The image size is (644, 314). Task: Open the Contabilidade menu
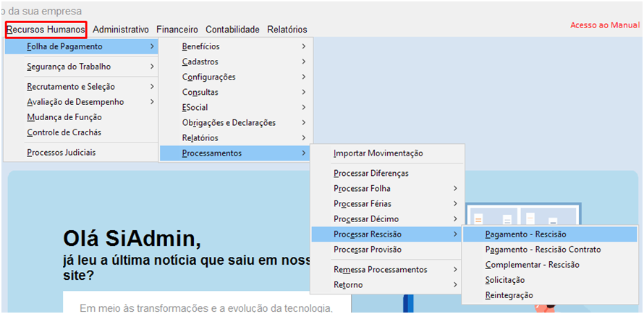[232, 30]
